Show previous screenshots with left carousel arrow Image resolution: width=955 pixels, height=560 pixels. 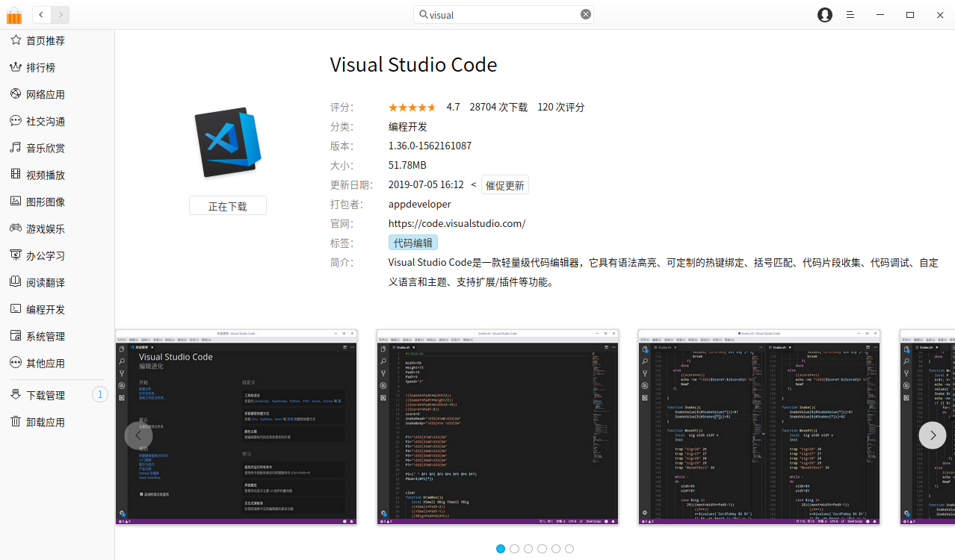pyautogui.click(x=139, y=435)
